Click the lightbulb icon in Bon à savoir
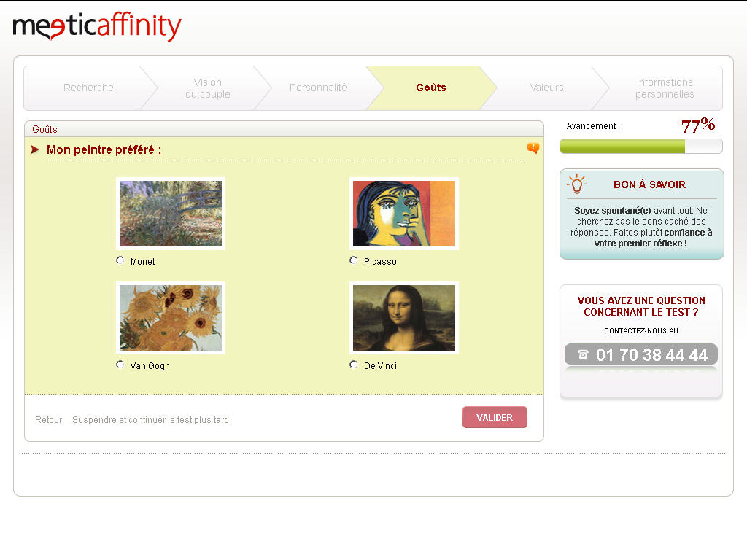The width and height of the screenshot is (747, 560). pos(577,184)
